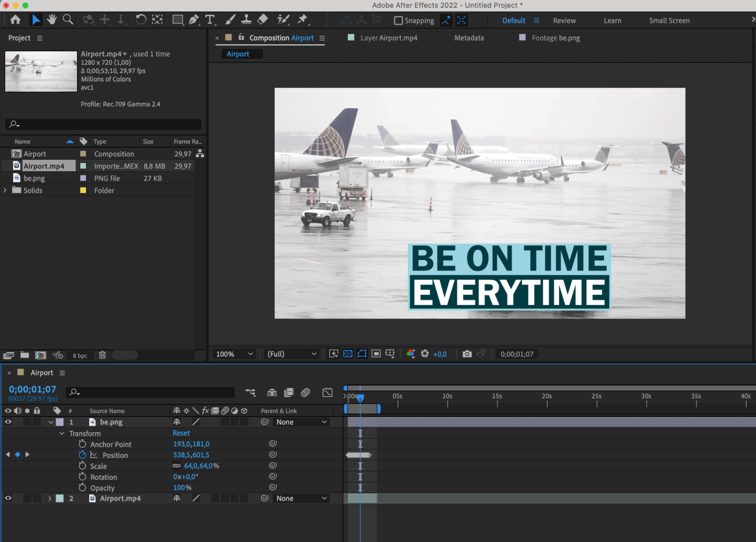Hide the be.png layer
756x542 pixels.
(x=8, y=422)
